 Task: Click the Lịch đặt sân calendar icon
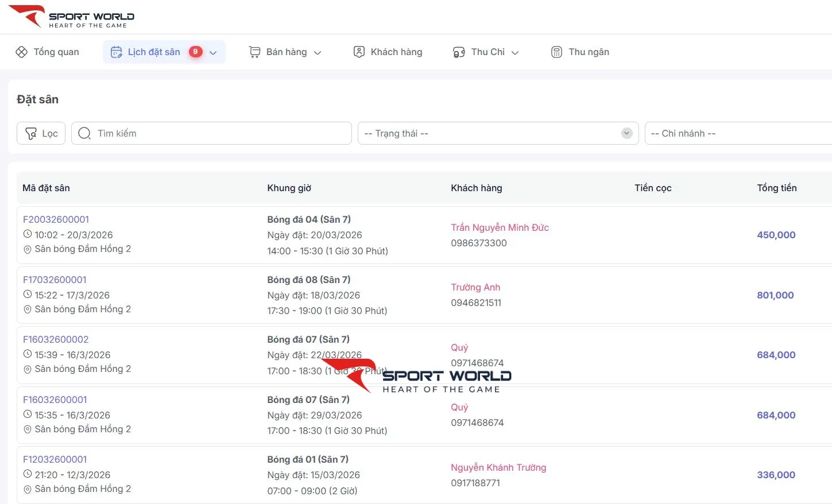116,52
